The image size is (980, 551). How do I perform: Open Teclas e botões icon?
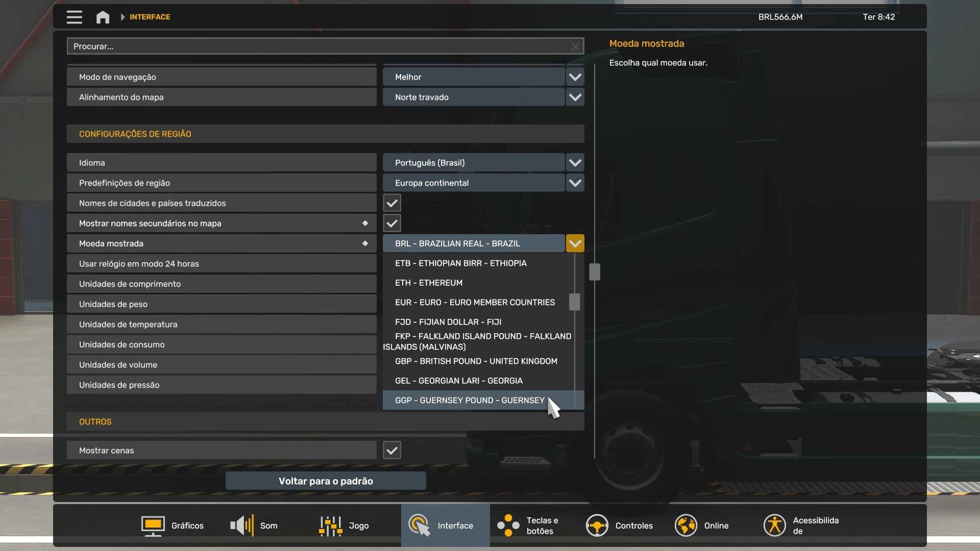[508, 525]
